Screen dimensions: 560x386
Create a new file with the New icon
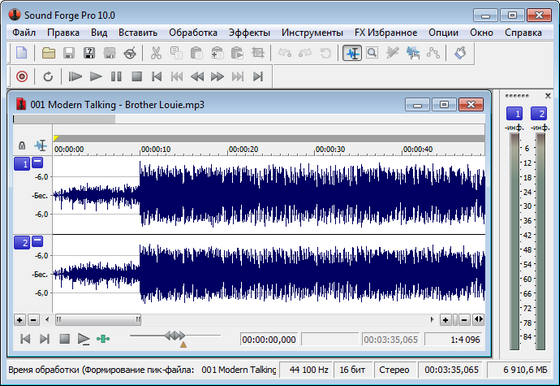pyautogui.click(x=21, y=53)
